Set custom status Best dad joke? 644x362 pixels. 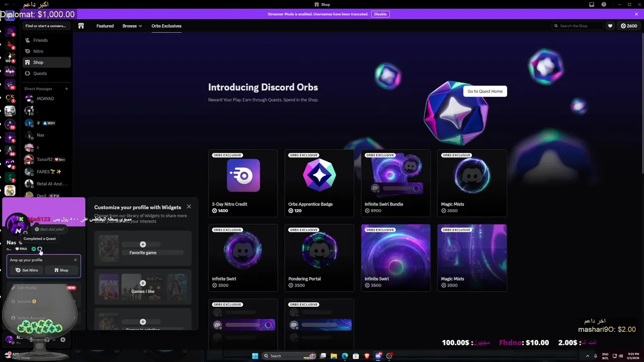pyautogui.click(x=49, y=229)
